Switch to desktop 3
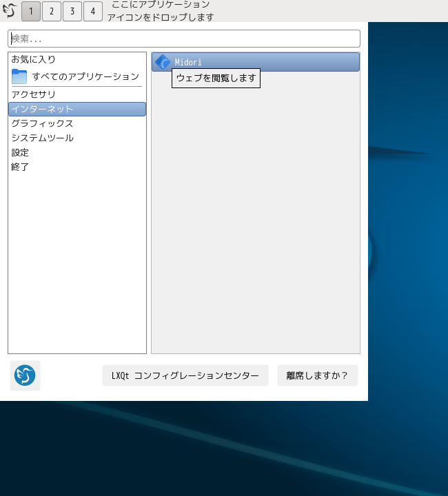 coord(72,11)
